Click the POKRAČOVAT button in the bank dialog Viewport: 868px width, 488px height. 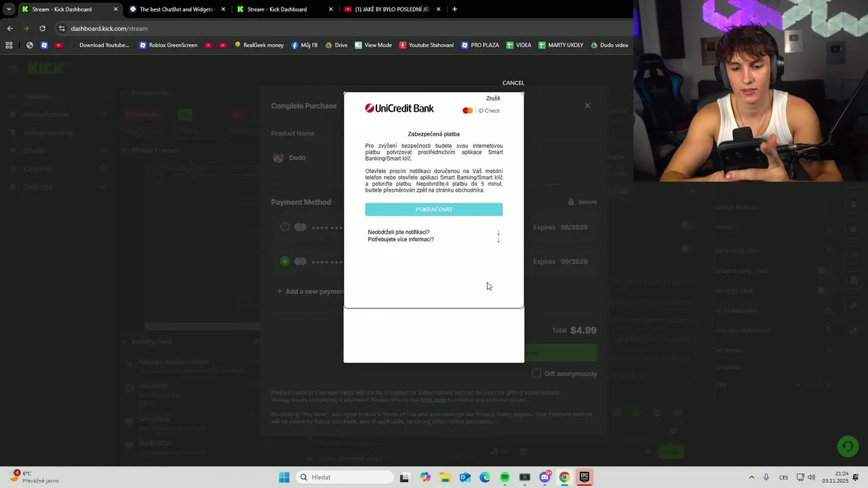click(x=434, y=209)
